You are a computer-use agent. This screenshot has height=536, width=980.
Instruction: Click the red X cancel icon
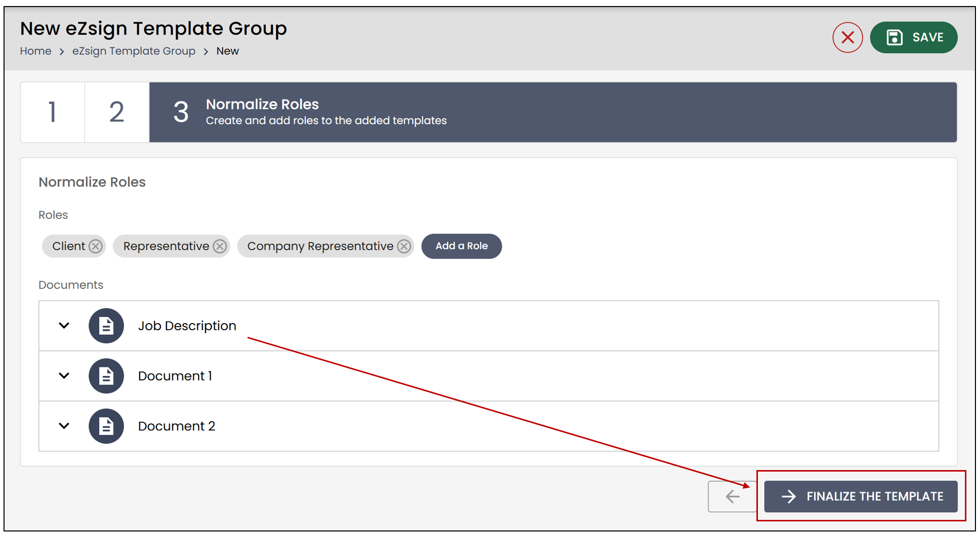(x=847, y=37)
